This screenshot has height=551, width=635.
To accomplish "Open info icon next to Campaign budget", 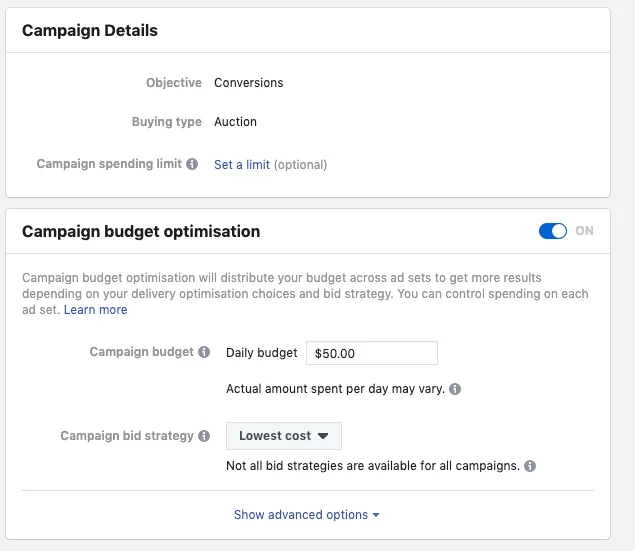I will [x=204, y=352].
